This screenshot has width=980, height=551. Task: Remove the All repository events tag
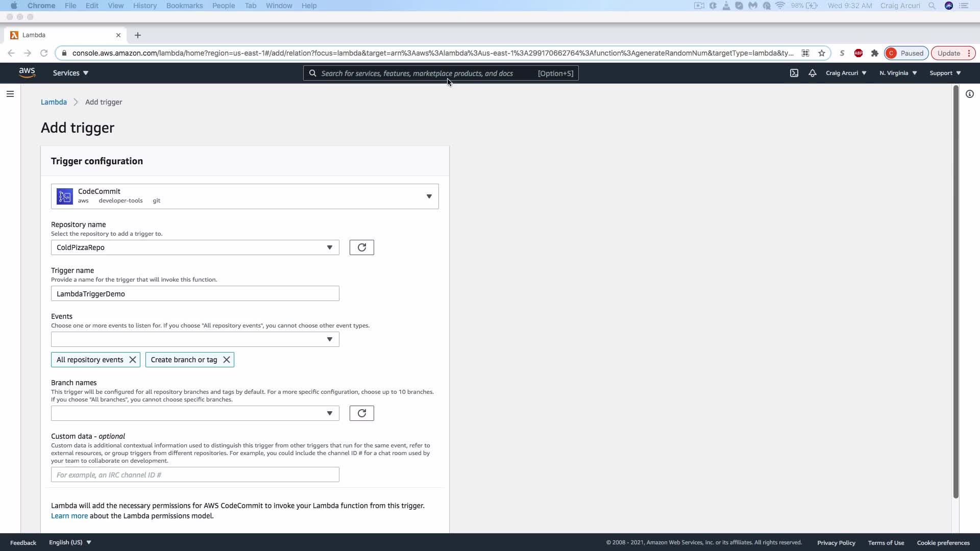click(x=133, y=360)
